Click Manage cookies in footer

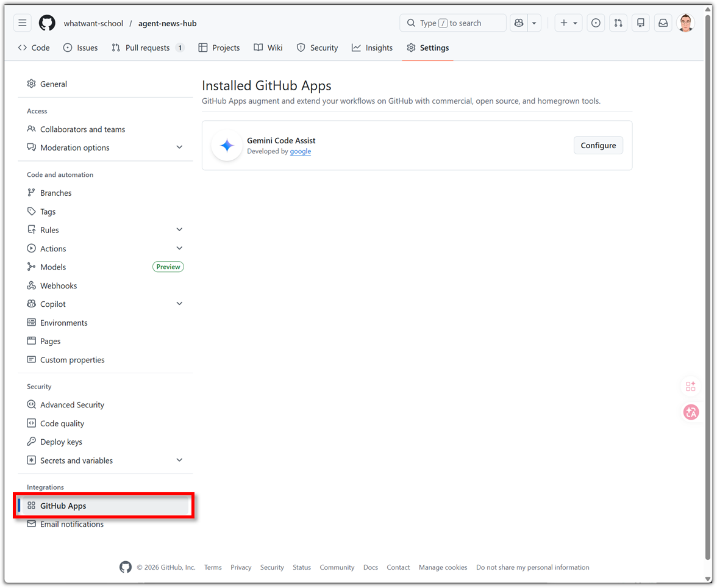click(x=443, y=567)
